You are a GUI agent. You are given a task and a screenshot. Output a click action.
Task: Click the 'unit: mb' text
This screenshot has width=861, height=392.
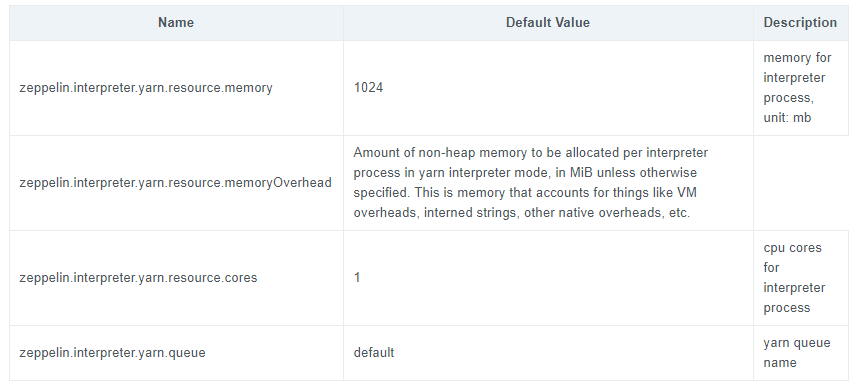tap(787, 117)
